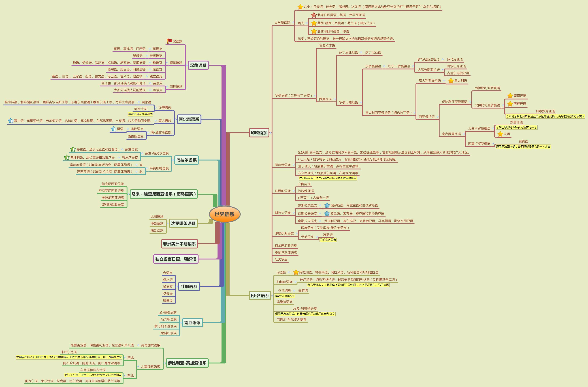
Task: Select the 非洲美洲不明语系 topic
Action: pos(179,244)
